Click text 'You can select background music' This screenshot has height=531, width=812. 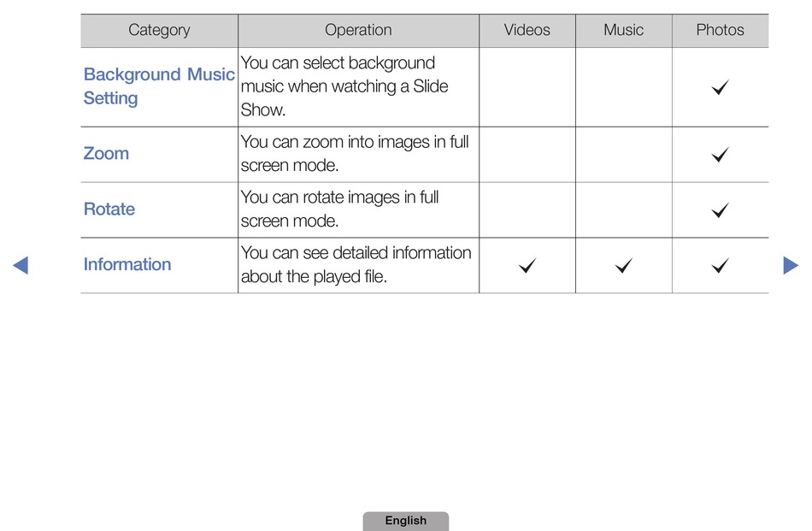pyautogui.click(x=344, y=86)
